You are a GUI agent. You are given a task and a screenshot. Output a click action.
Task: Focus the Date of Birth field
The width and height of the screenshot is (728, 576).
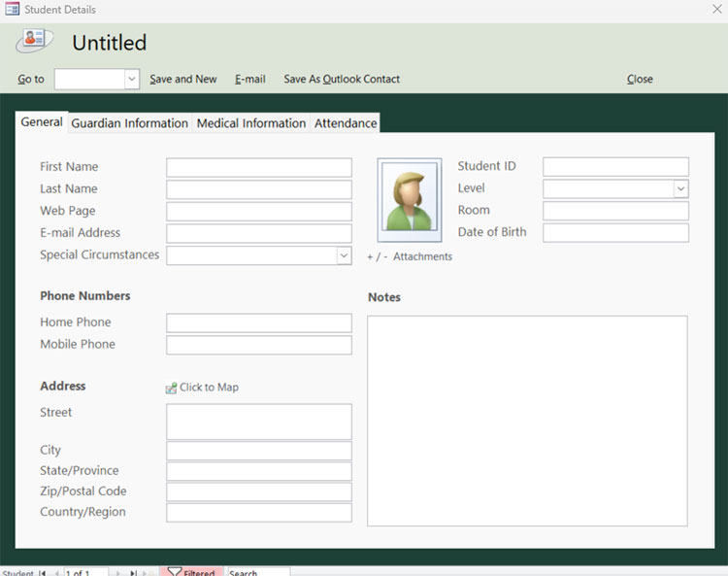615,233
